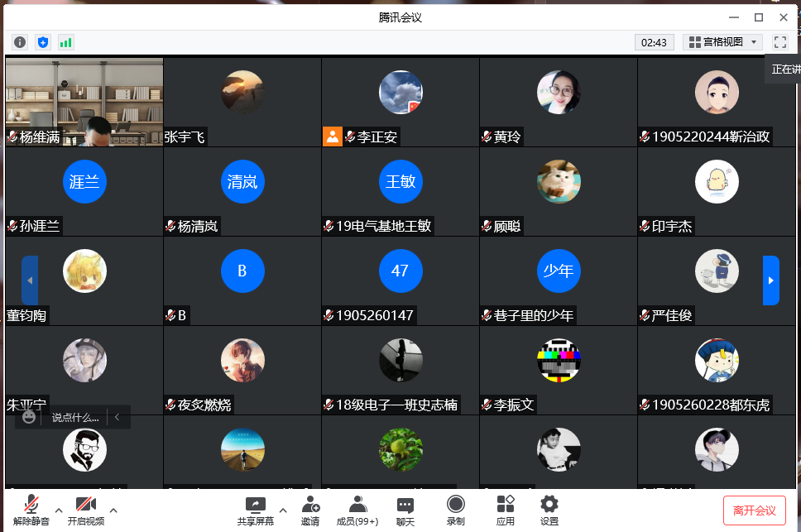801x532 pixels.
Task: Open the Apps (应用) panel
Action: [x=506, y=510]
